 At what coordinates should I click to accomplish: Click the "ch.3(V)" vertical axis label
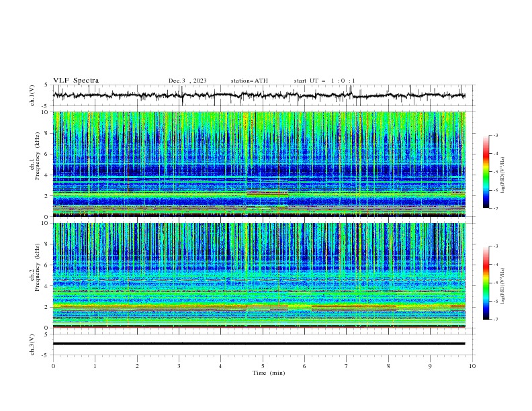[32, 345]
